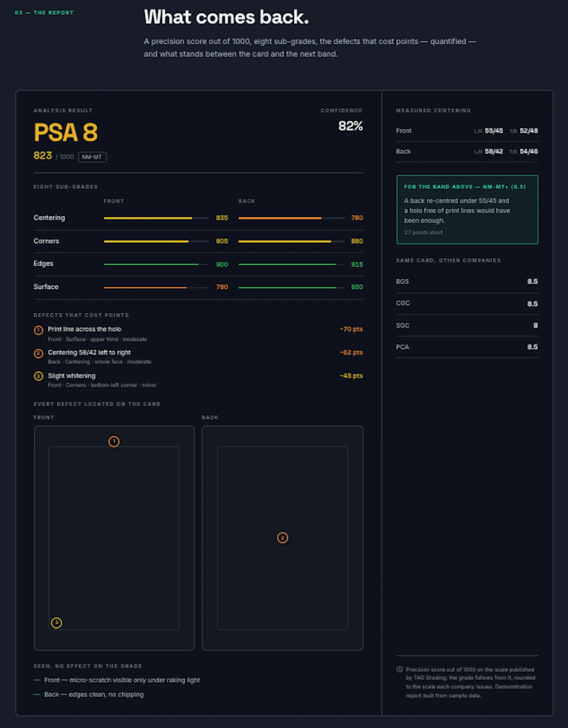Click the front card outline diagram
This screenshot has height=728, width=568.
point(114,538)
